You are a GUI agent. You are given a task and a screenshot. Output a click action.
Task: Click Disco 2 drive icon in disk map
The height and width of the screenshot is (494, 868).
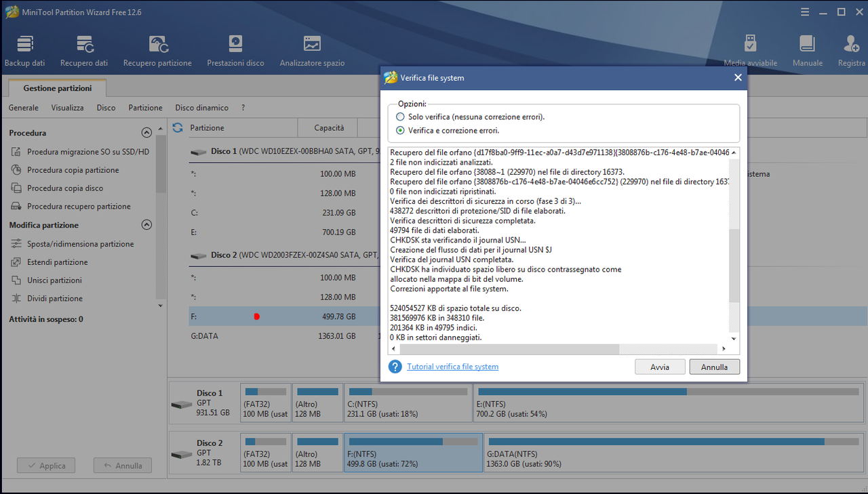(x=182, y=454)
